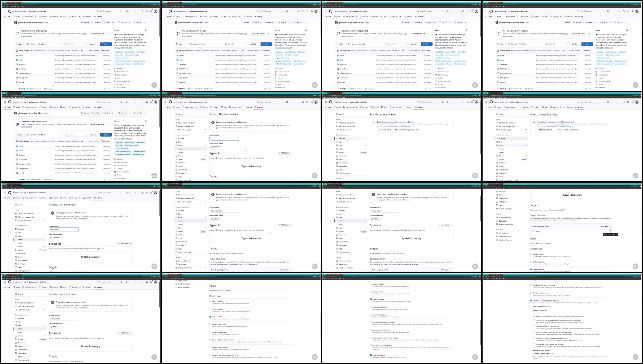Click into the Ruleset Name field
This screenshot has width=643, height=364.
click(x=224, y=139)
